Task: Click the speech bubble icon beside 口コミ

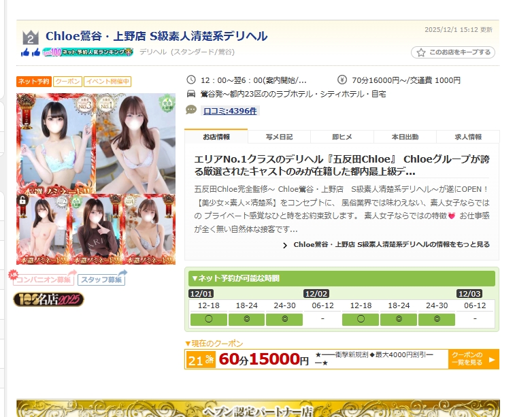Action: pyautogui.click(x=191, y=110)
